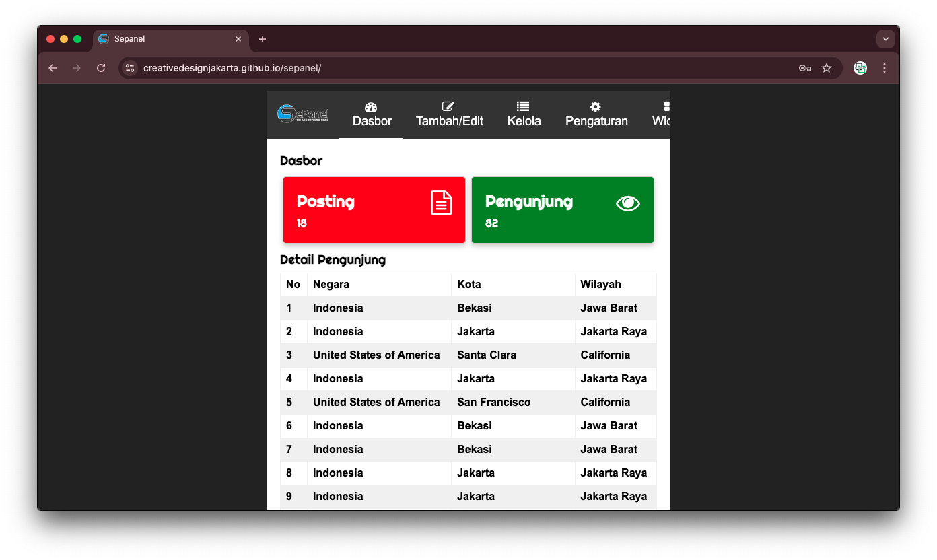The width and height of the screenshot is (937, 560).
Task: Reload the page
Action: (101, 68)
